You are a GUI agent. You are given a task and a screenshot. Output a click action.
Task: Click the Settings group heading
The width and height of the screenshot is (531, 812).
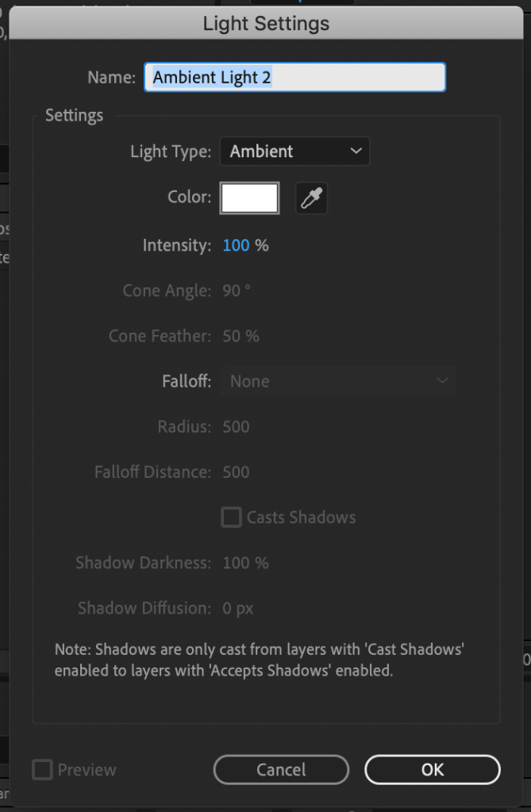(74, 116)
